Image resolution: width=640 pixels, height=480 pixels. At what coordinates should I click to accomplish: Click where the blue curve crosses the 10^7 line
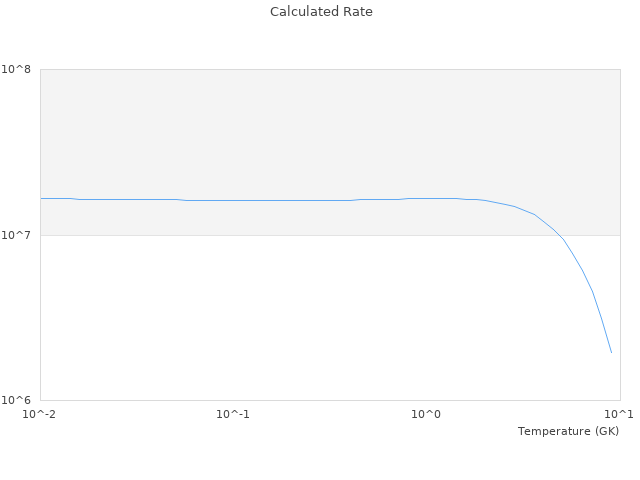click(561, 235)
